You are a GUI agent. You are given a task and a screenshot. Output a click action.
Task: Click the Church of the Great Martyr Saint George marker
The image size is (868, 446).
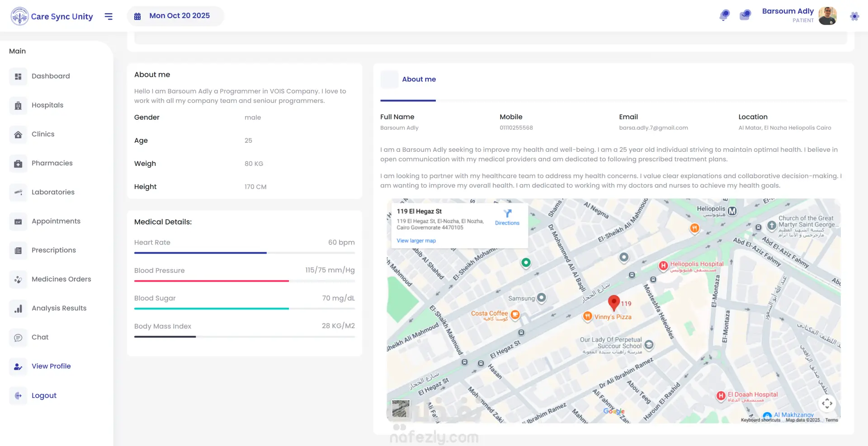click(x=772, y=225)
